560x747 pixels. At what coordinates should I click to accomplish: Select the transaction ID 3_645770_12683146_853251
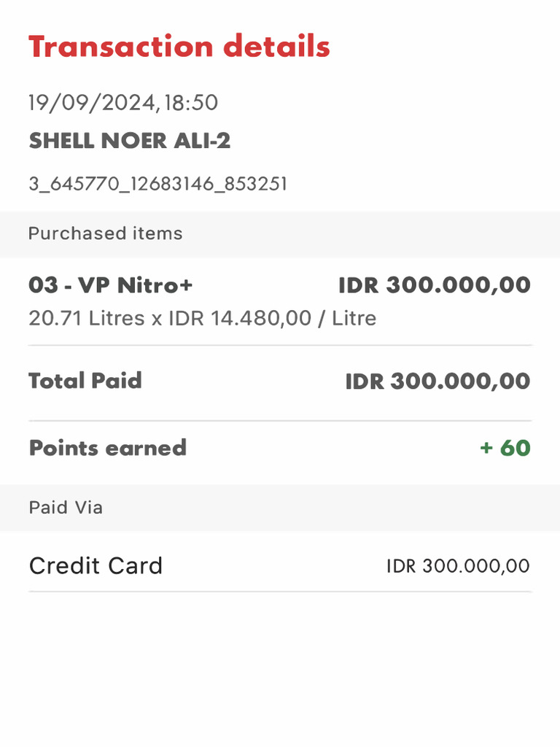(x=157, y=184)
